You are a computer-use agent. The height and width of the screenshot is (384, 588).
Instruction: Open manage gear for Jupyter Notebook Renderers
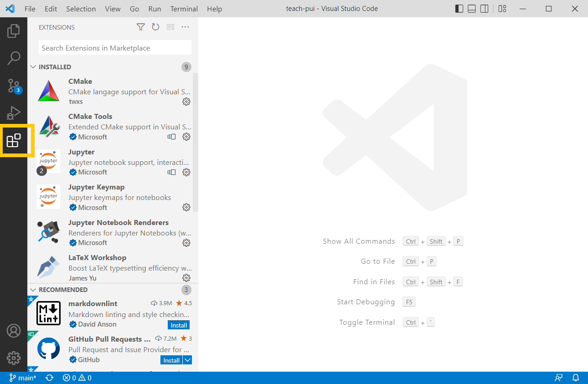tap(186, 243)
